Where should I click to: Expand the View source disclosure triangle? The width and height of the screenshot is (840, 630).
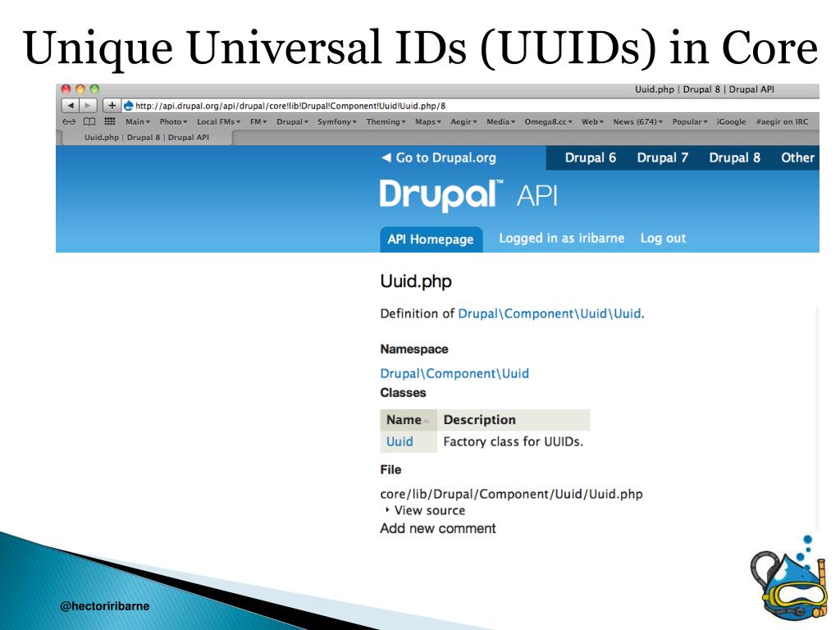(x=387, y=510)
